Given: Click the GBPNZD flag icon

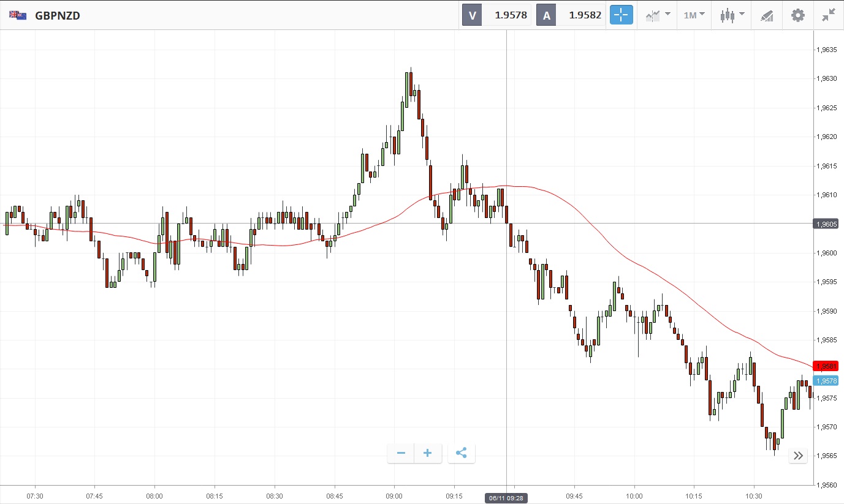Looking at the screenshot, I should [18, 15].
